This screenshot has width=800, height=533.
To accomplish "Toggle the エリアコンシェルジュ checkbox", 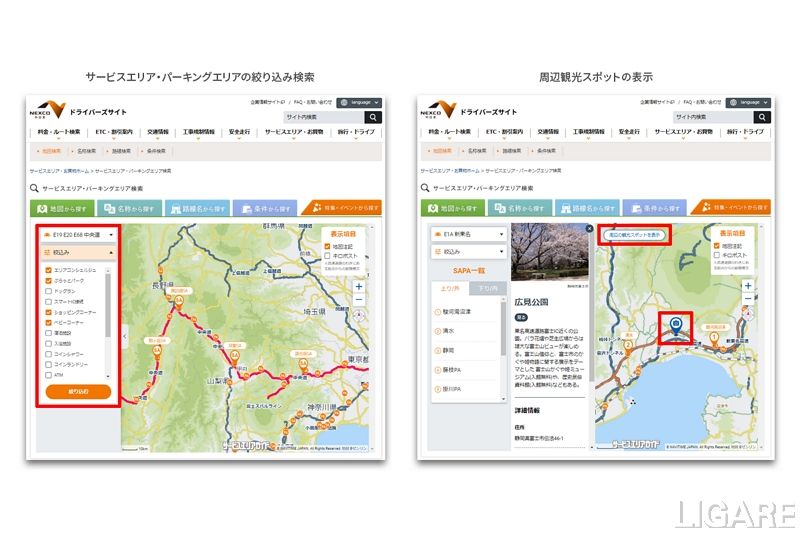I will coord(48,270).
